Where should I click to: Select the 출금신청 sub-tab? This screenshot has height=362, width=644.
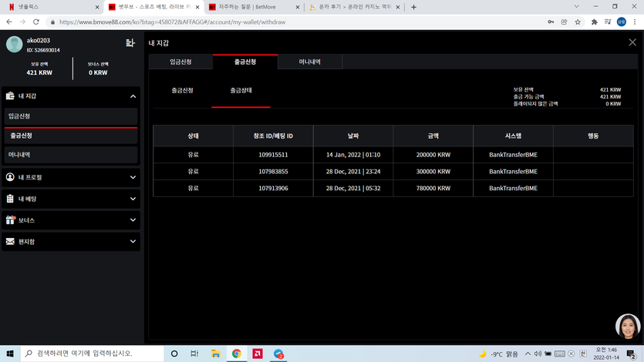pos(182,91)
